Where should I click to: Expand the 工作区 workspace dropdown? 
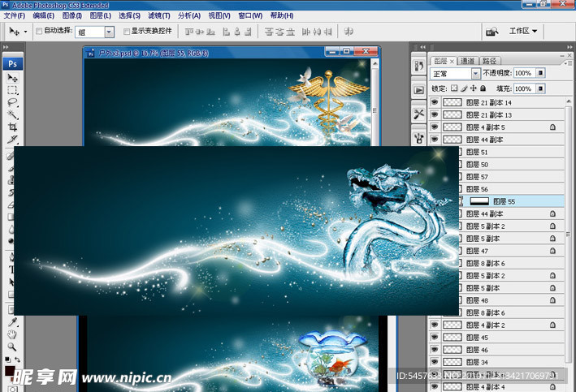[x=524, y=31]
